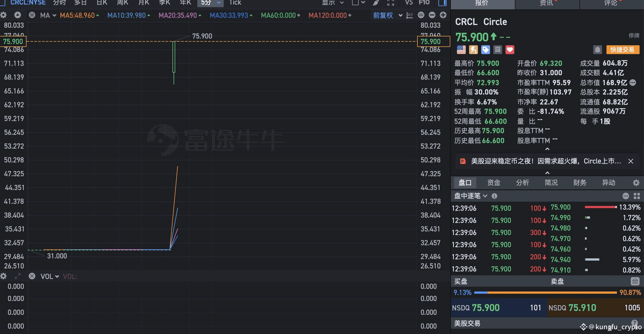
Task: Click the grid layout icon in 盘中逐笔 header
Action: coord(637,196)
